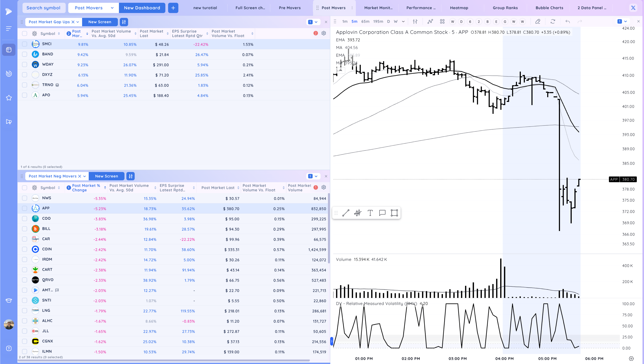Select the candlestick measure drawing tool
The width and height of the screenshot is (644, 364).
coord(358,213)
